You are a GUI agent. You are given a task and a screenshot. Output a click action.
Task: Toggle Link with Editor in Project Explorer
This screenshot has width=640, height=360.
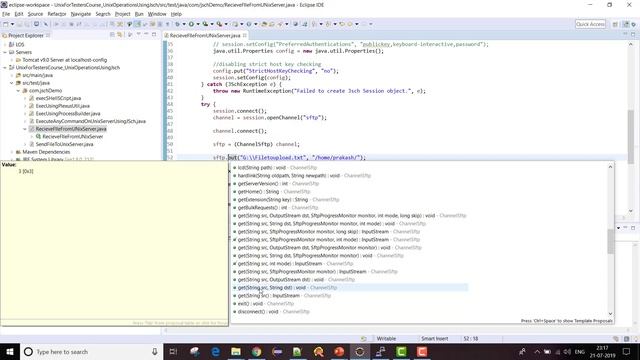click(x=120, y=35)
